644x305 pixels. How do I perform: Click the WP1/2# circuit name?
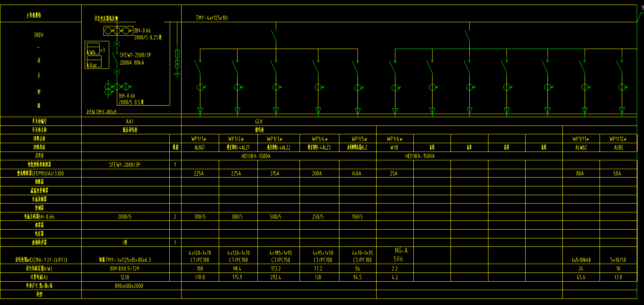pos(236,139)
